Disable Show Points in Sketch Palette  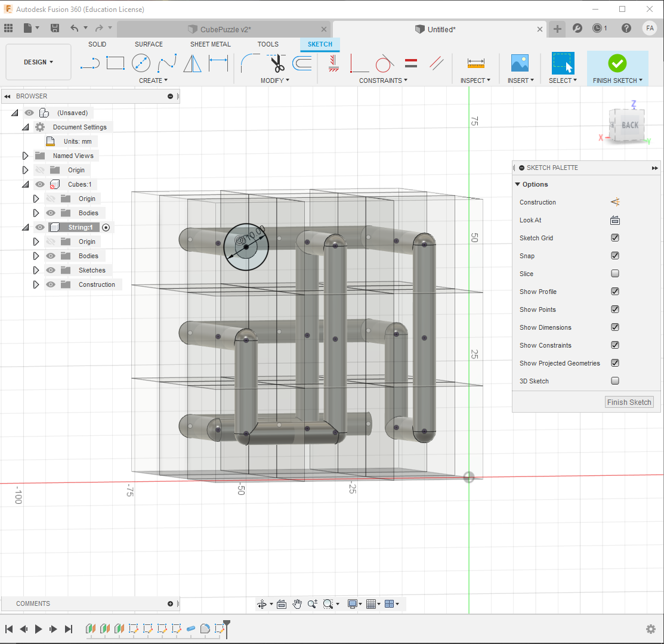615,309
